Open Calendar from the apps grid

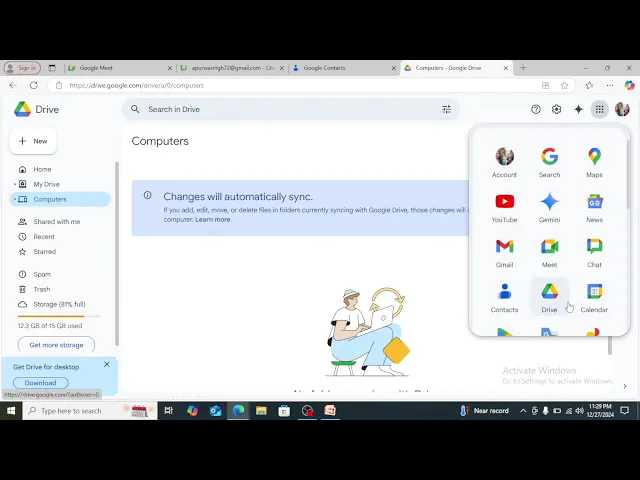tap(594, 298)
